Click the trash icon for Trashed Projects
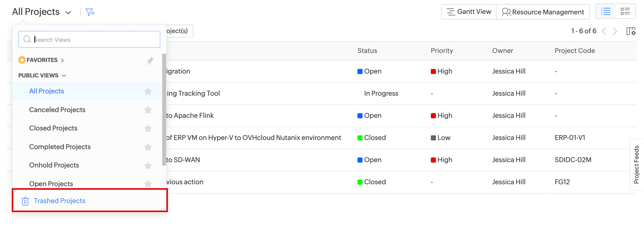The height and width of the screenshot is (250, 644). [x=25, y=201]
